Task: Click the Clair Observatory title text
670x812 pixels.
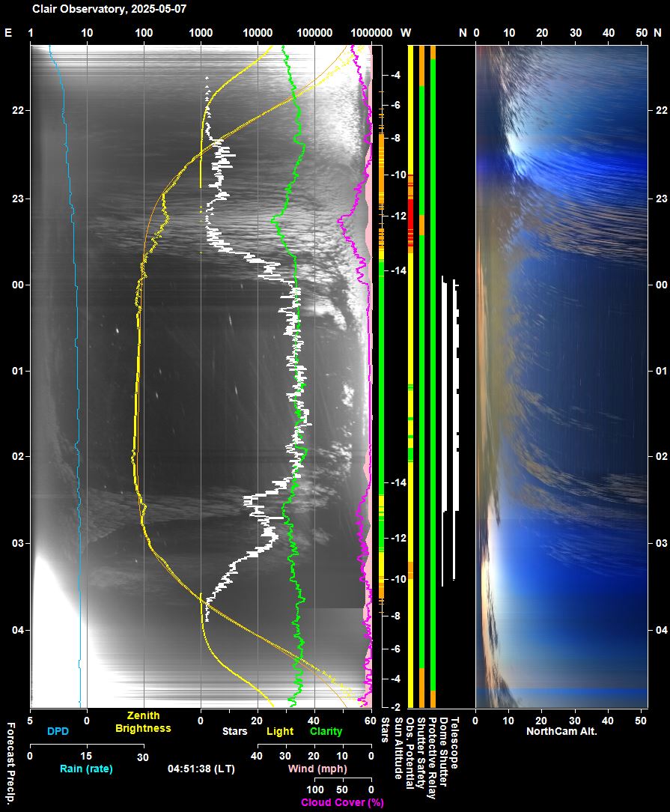Action: click(x=109, y=9)
